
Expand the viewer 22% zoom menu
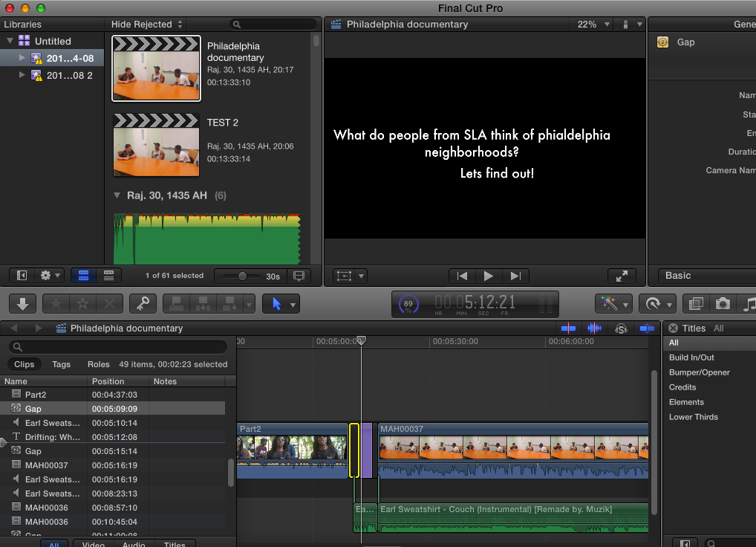[592, 25]
